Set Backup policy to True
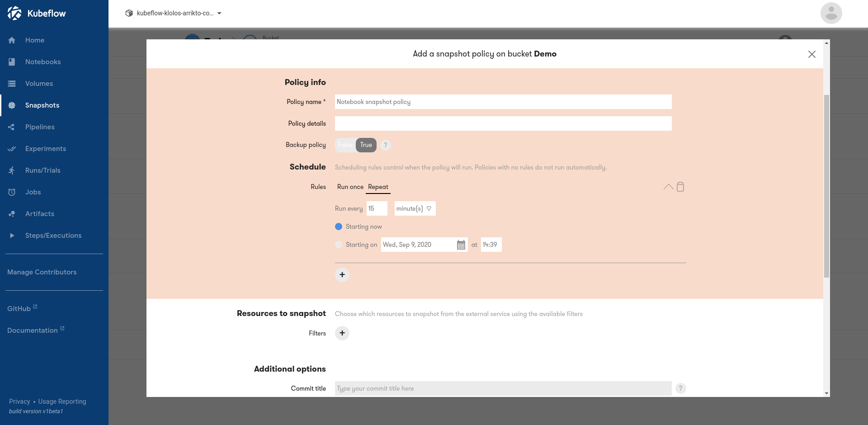The height and width of the screenshot is (425, 868). (x=366, y=145)
